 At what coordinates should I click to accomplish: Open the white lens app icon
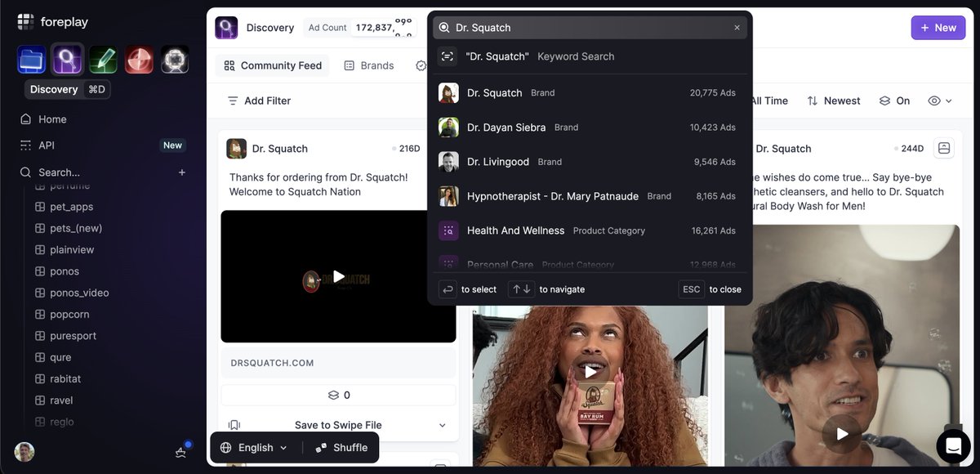[175, 60]
